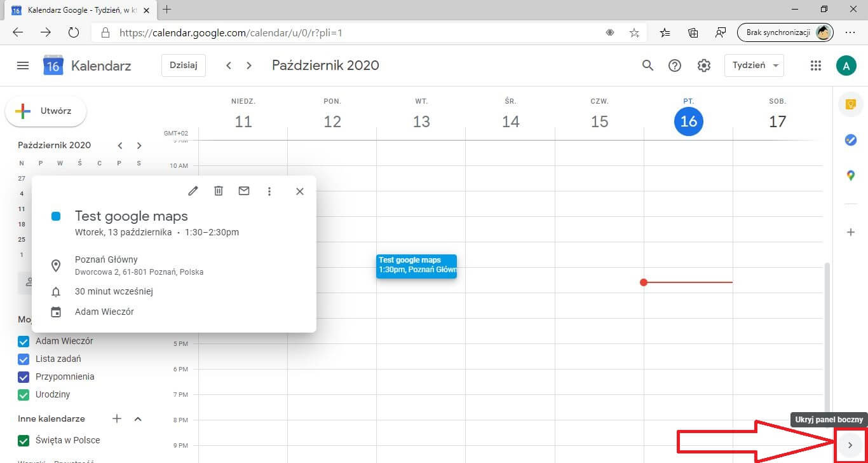Click Adam Wieczór organizer in popup
Screen dimensions: 868x463
(x=104, y=312)
